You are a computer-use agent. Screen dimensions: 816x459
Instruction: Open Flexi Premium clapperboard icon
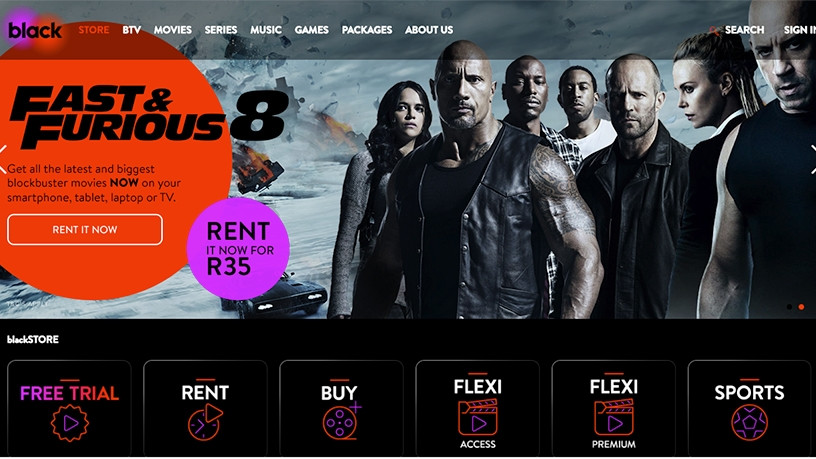614,417
